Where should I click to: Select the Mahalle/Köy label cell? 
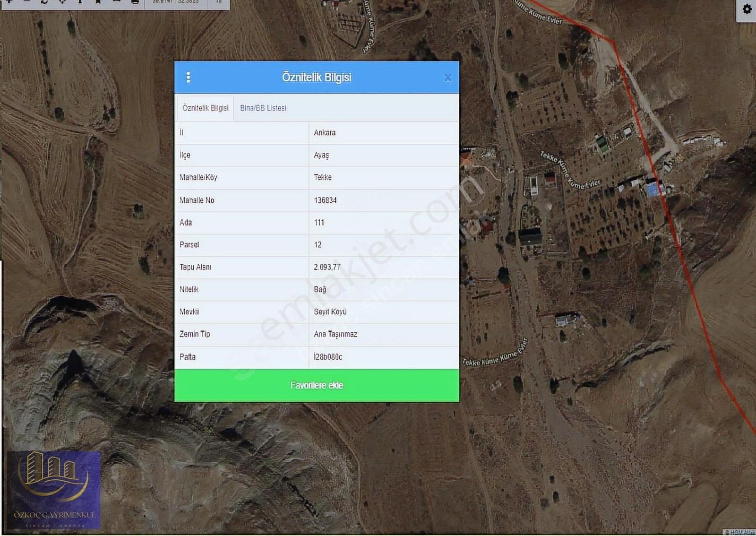[242, 178]
